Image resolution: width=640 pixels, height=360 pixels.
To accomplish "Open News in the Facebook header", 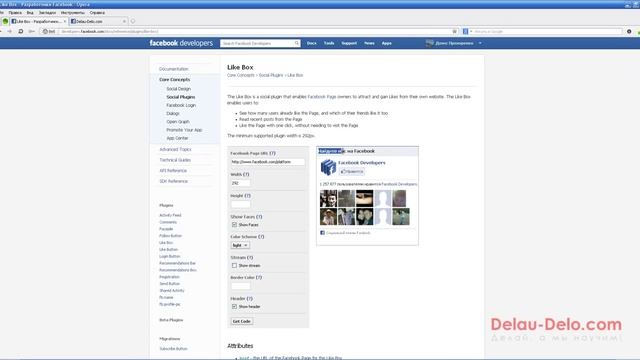I will [369, 43].
